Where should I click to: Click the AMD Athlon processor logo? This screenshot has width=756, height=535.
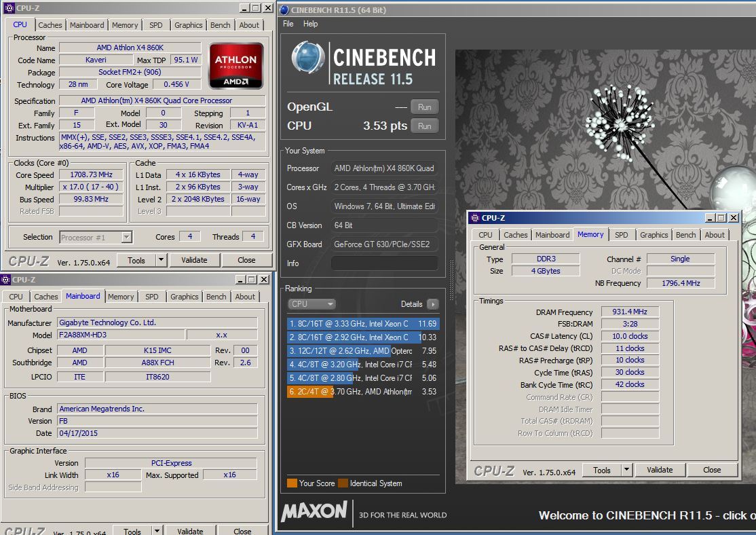235,66
